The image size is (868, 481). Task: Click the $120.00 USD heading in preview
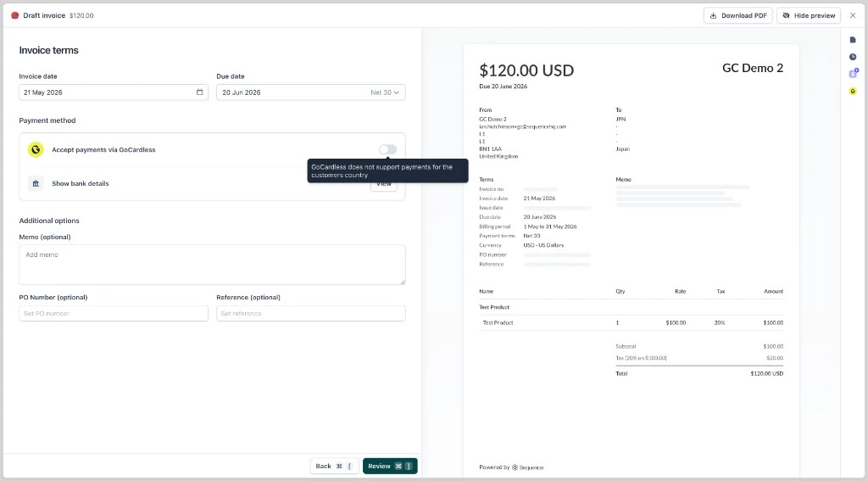pyautogui.click(x=526, y=70)
